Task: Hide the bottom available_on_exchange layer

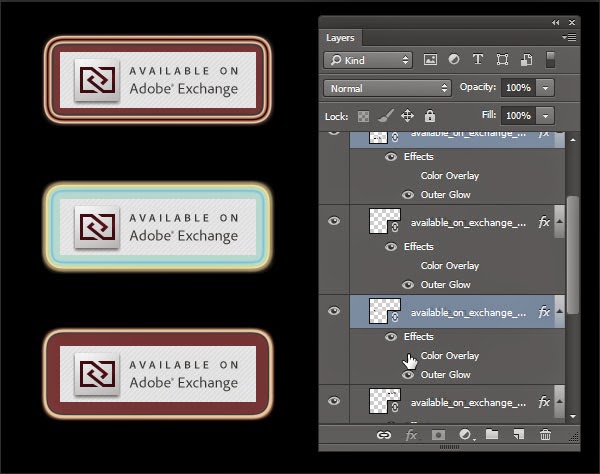Action: coord(334,401)
